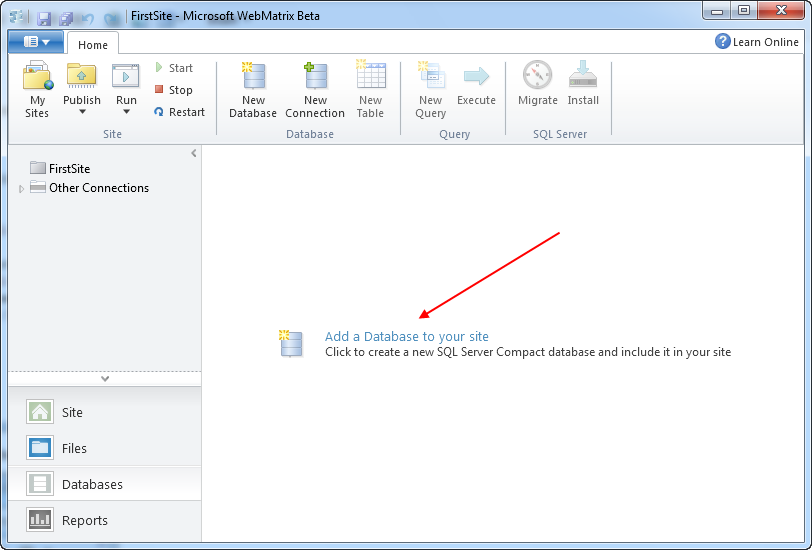Switch to the Databases workspace
Screen dimensions: 812x550
105,484
